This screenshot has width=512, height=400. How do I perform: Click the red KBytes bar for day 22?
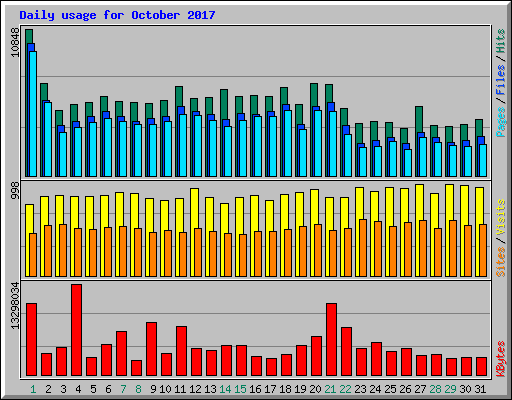pos(347,351)
